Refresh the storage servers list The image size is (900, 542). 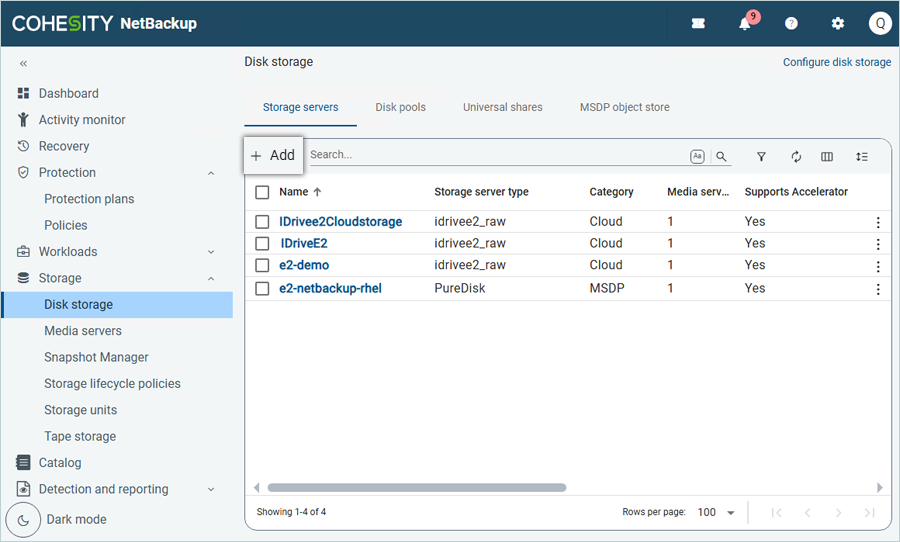pyautogui.click(x=796, y=157)
